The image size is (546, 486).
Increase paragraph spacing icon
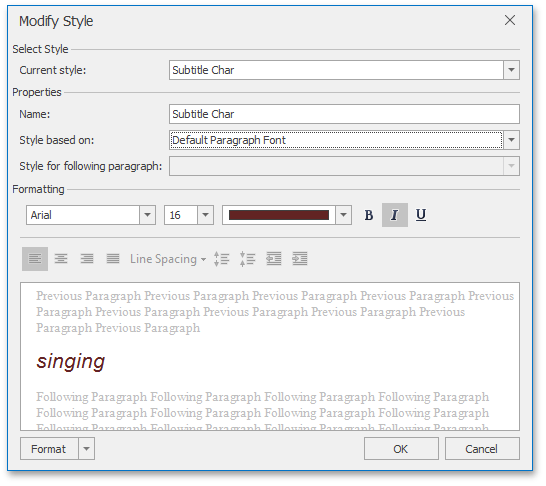coord(221,259)
